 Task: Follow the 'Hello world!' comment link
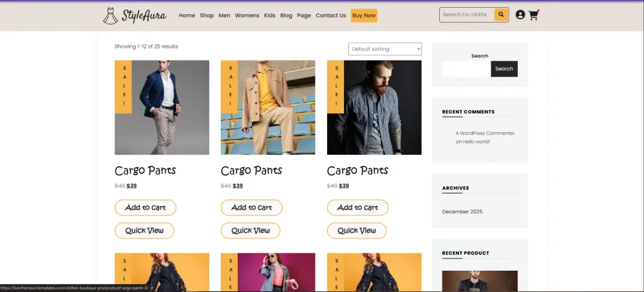[x=477, y=141]
